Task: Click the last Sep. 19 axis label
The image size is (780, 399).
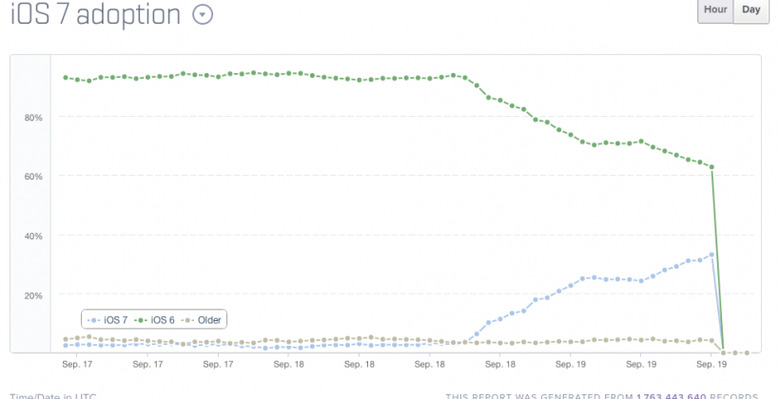Action: [x=711, y=364]
